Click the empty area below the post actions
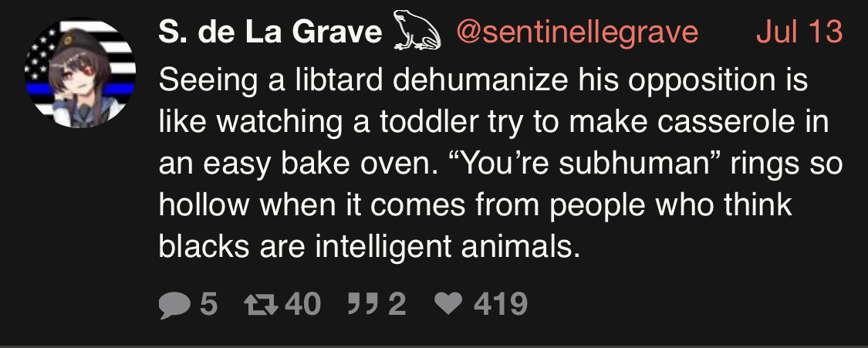This screenshot has height=348, width=868. pyautogui.click(x=540, y=332)
